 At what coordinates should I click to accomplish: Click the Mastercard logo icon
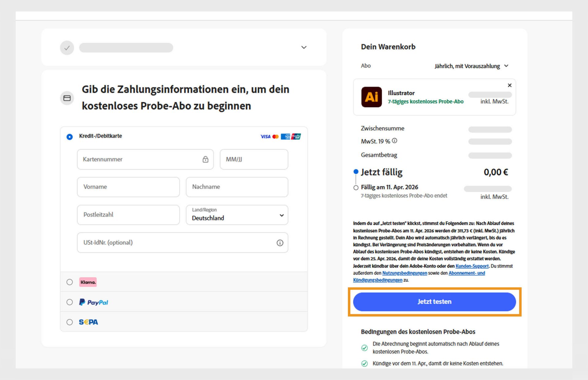coord(276,136)
